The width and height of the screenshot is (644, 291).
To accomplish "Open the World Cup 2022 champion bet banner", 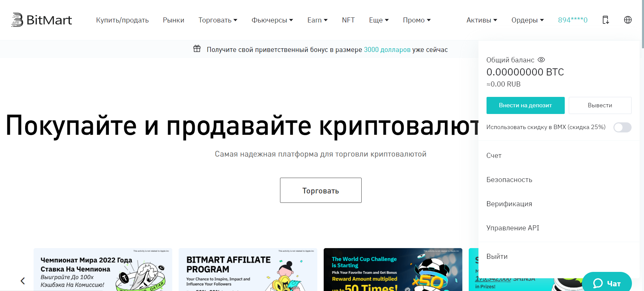I will point(103,270).
